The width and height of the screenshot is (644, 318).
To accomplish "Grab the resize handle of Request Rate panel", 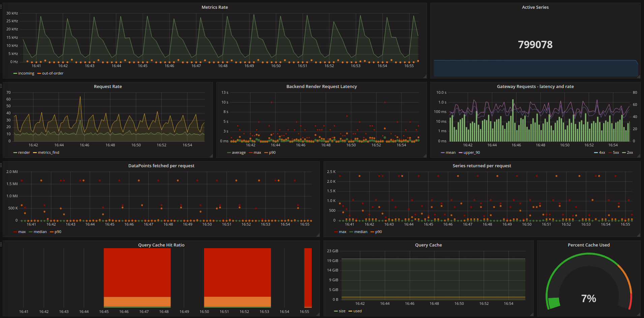I will click(x=211, y=156).
